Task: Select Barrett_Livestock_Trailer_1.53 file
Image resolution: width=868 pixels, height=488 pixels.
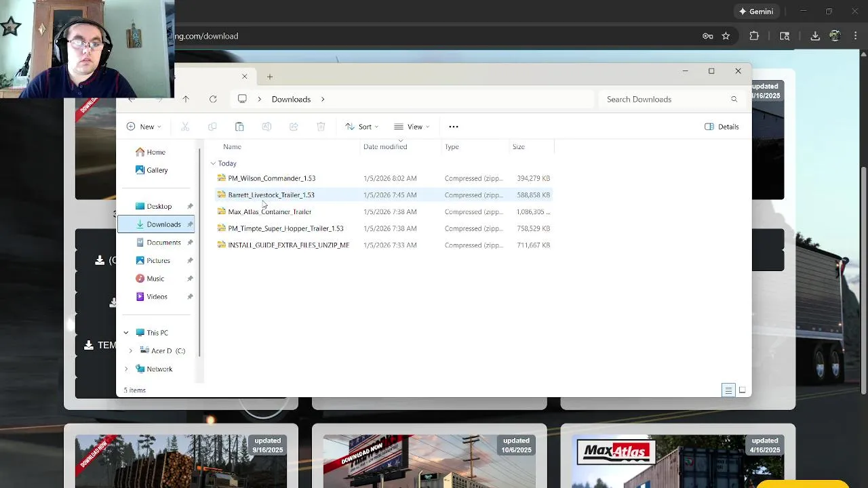Action: click(383, 195)
